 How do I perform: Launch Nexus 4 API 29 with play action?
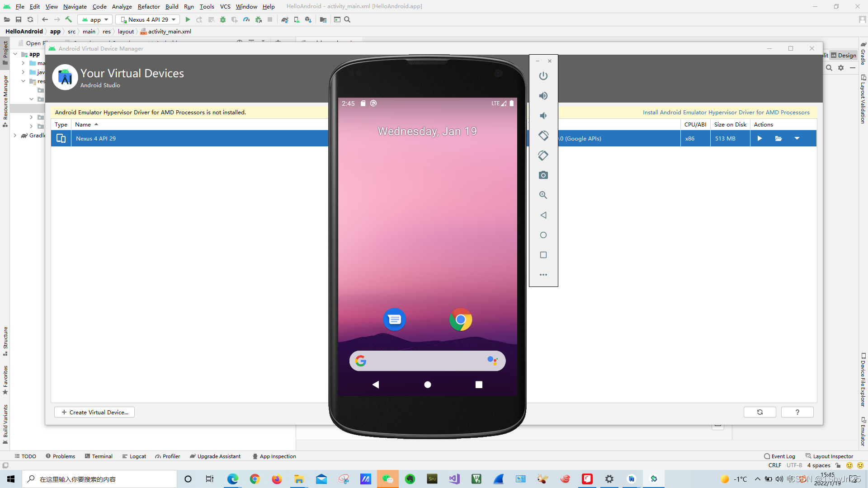pyautogui.click(x=759, y=139)
